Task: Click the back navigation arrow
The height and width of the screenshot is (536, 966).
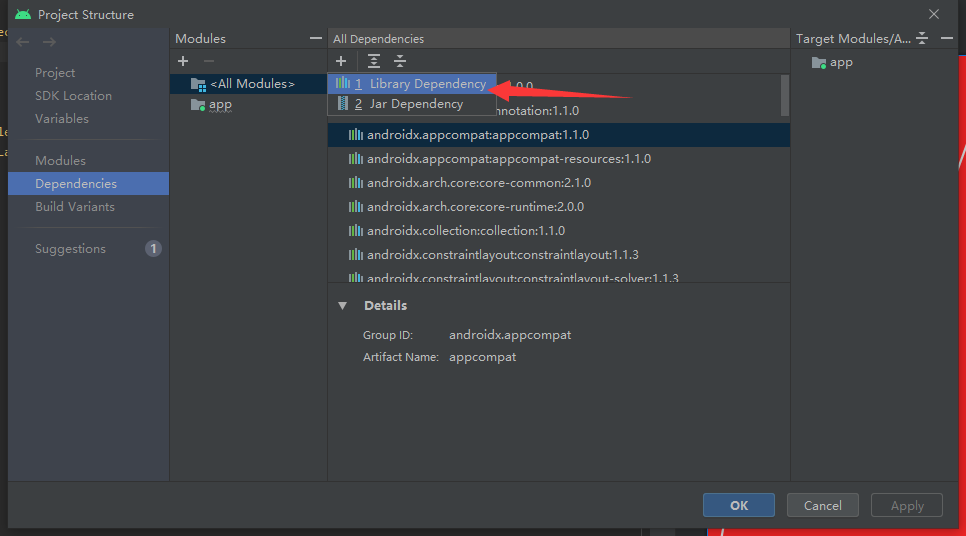Action: tap(23, 42)
